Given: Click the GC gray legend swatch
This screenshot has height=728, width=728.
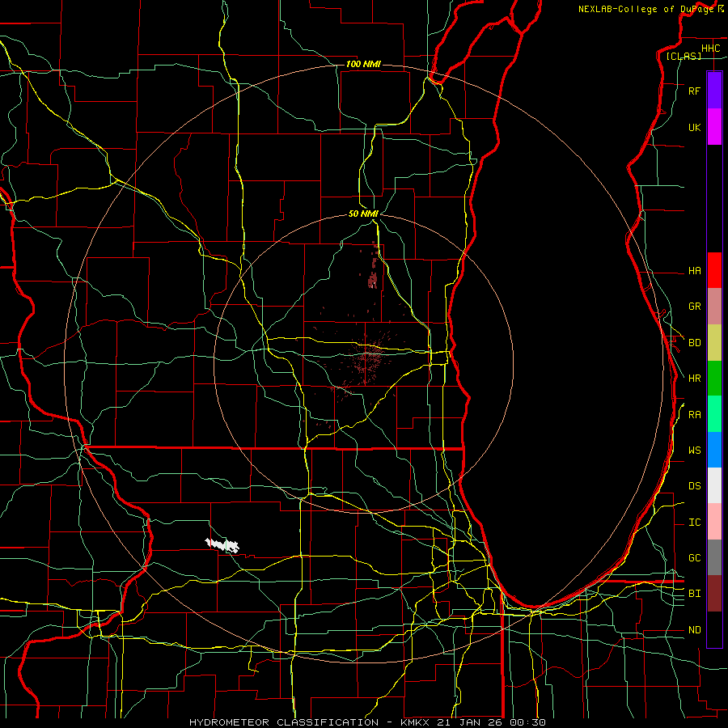Looking at the screenshot, I should pos(714,557).
